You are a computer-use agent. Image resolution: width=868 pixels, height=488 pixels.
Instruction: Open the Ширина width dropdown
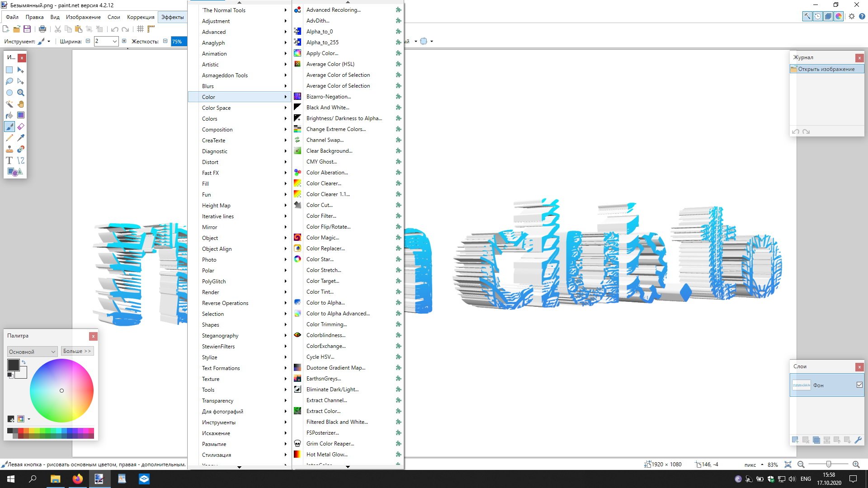coord(115,42)
